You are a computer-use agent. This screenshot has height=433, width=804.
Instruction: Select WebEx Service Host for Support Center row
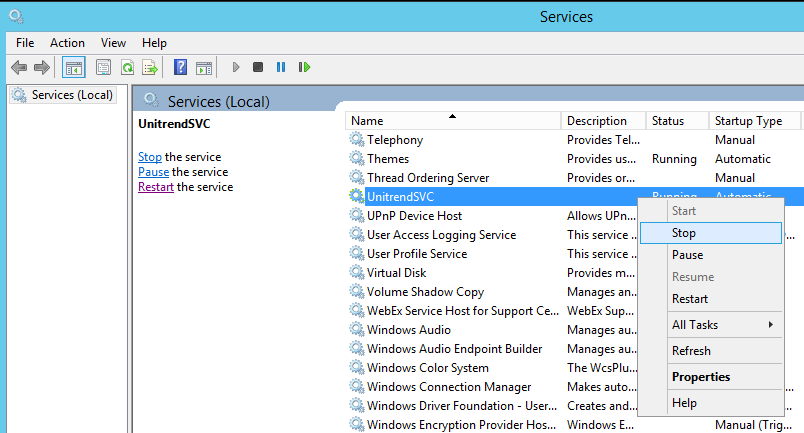pyautogui.click(x=491, y=310)
